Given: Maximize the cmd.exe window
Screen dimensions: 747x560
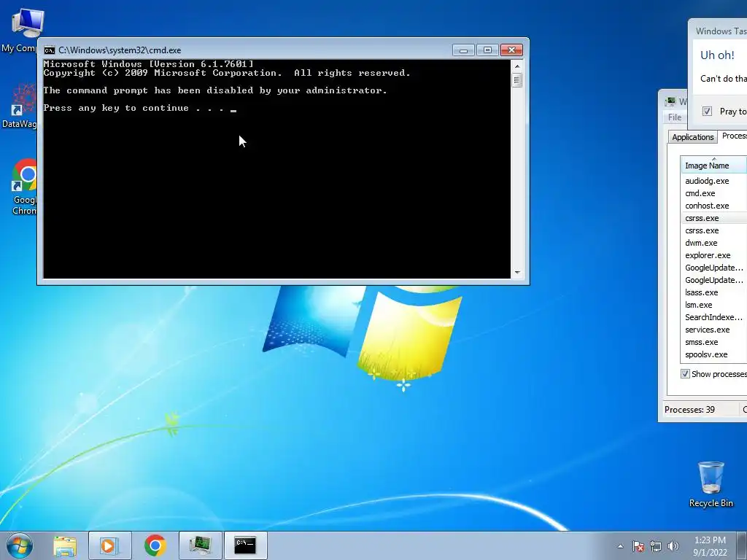Looking at the screenshot, I should [x=487, y=50].
